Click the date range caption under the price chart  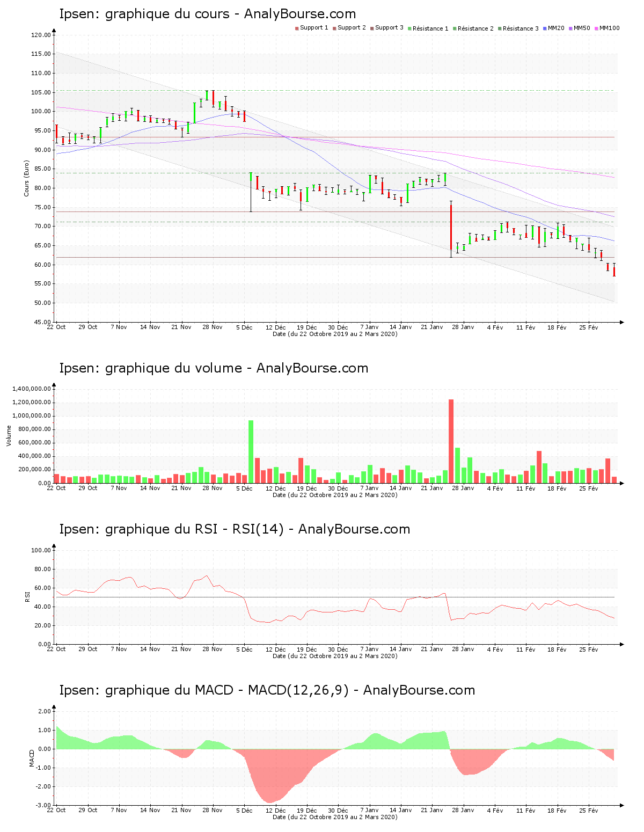[335, 334]
